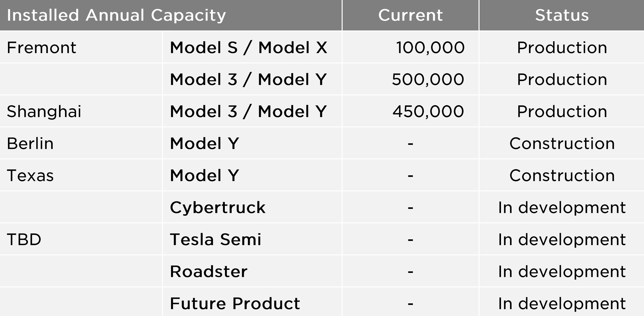644x316 pixels.
Task: Select the Current column header
Action: (410, 15)
